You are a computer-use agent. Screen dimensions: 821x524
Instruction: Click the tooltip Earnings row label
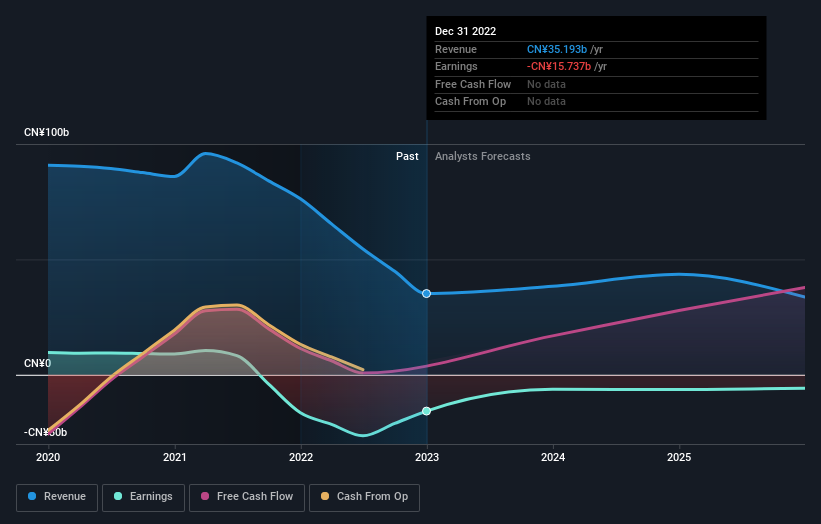pyautogui.click(x=456, y=66)
